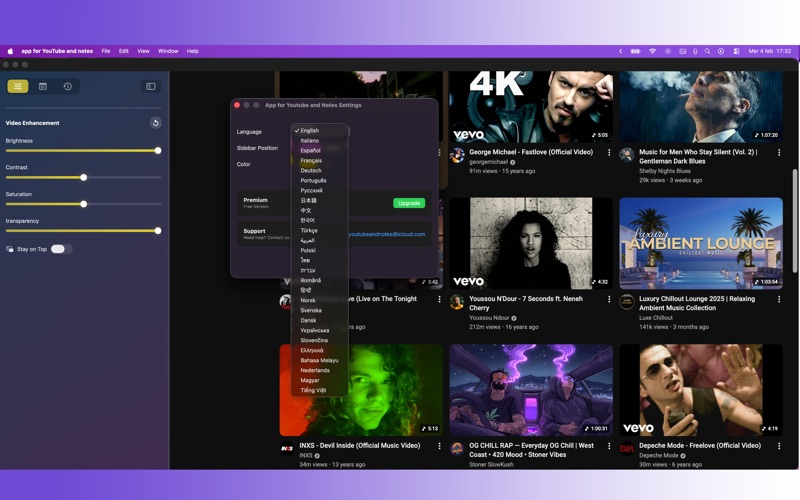This screenshot has height=500, width=800.
Task: Toggle the Stay on Top switch
Action: pyautogui.click(x=61, y=249)
